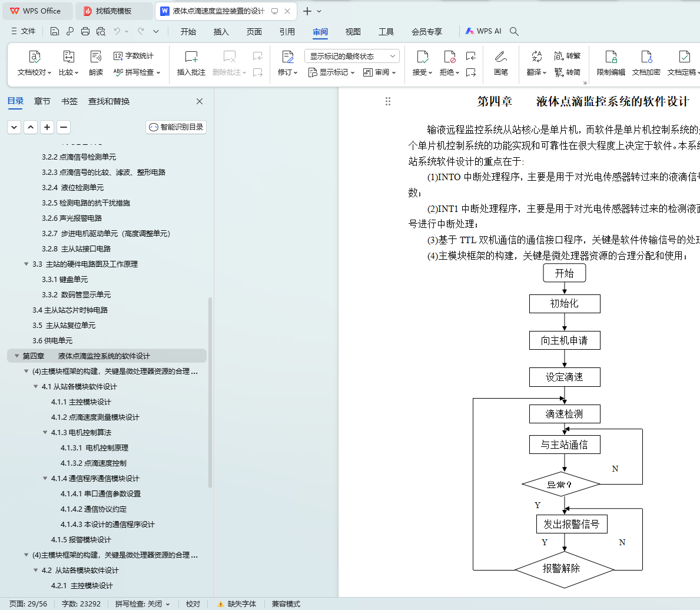
Task: Switch to the 章节 navigation tab
Action: pyautogui.click(x=42, y=101)
